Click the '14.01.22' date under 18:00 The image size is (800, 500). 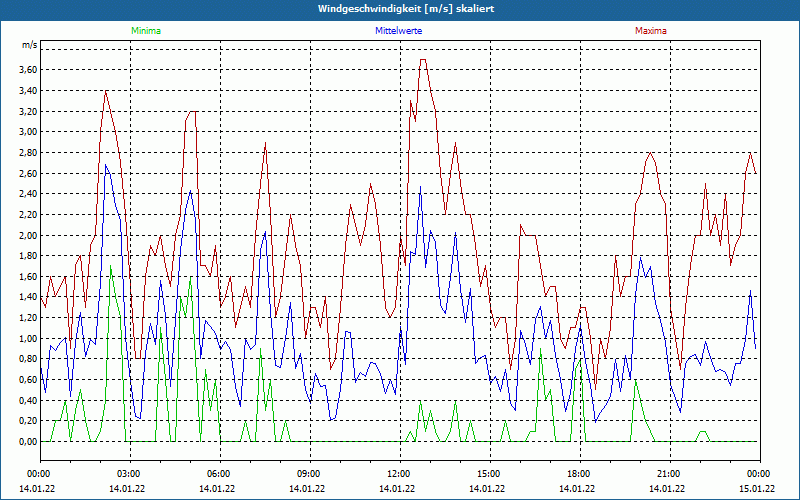[577, 488]
